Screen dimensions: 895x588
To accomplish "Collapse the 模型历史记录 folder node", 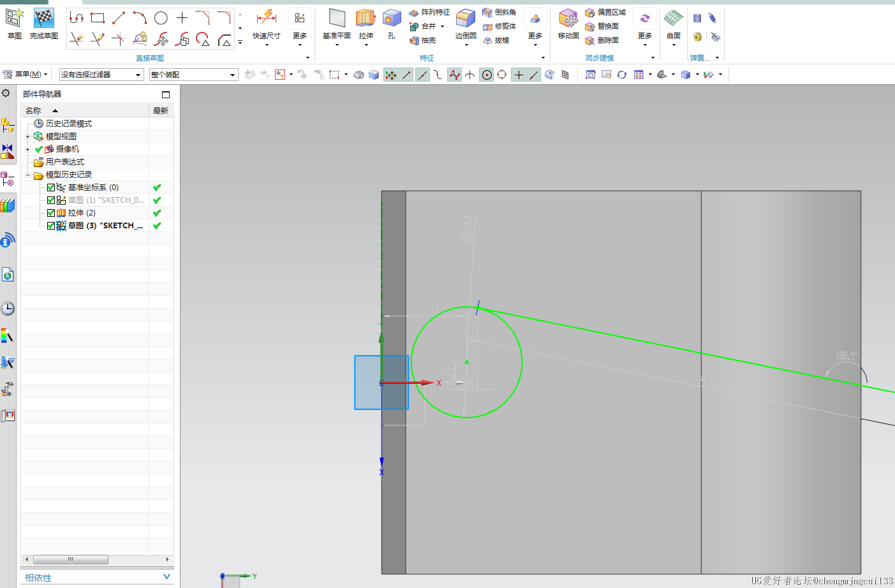I will [x=27, y=175].
